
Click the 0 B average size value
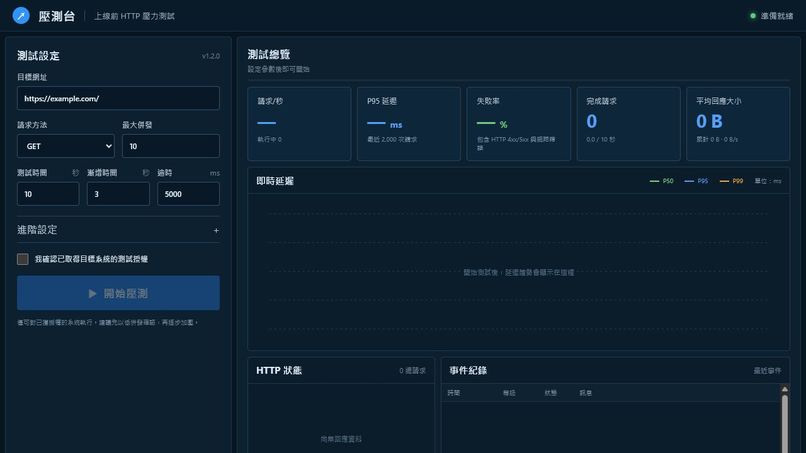tap(709, 121)
